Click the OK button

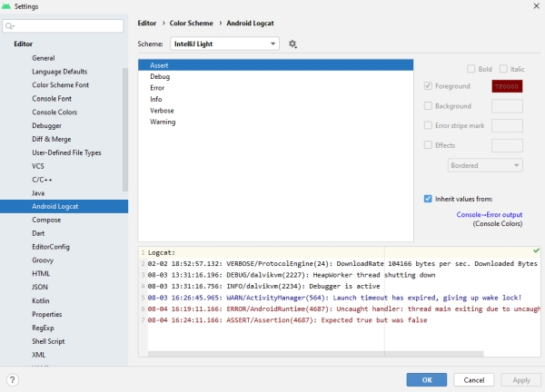[427, 380]
